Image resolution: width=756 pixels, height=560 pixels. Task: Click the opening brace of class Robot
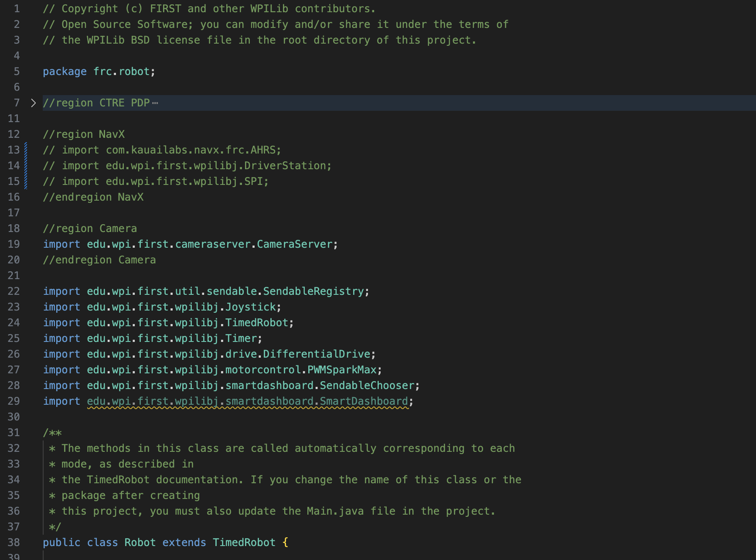tap(286, 542)
